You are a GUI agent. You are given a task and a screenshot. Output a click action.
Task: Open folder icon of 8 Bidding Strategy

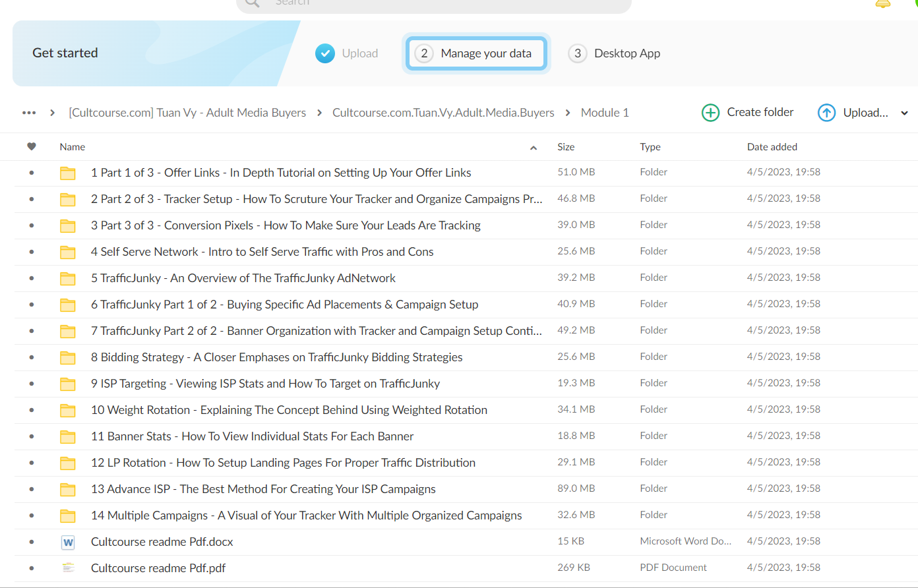(x=68, y=357)
